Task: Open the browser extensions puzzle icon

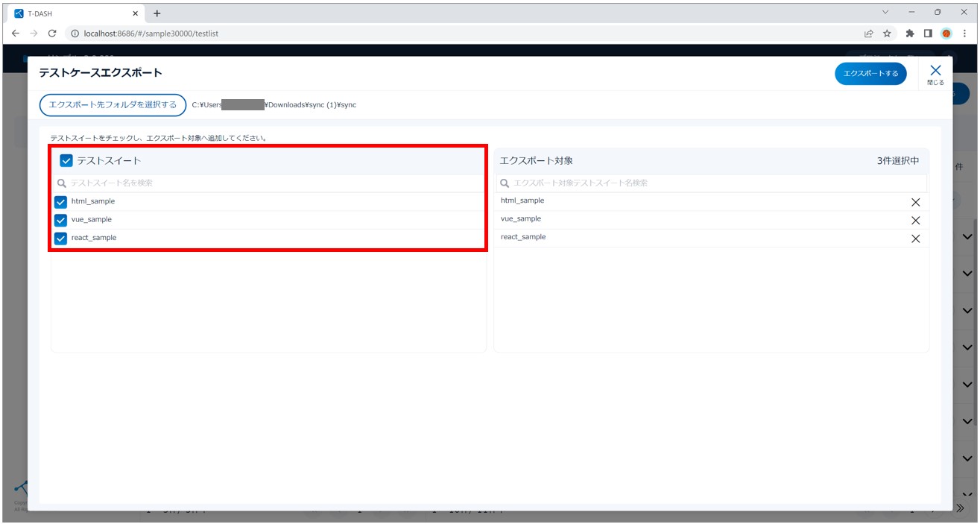Action: (909, 34)
